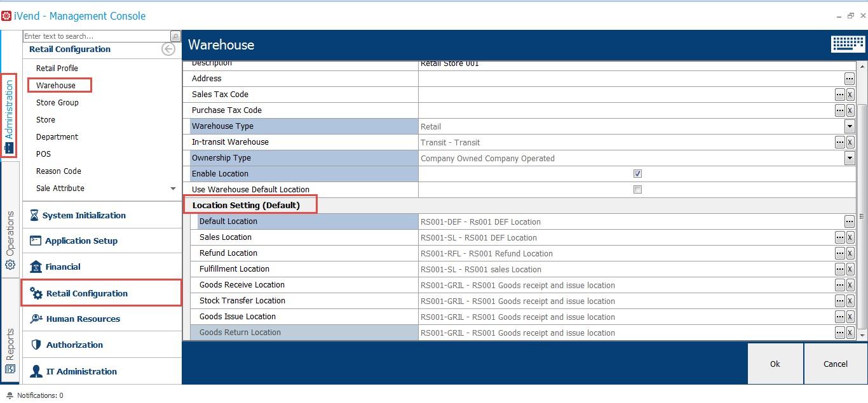The height and width of the screenshot is (403, 868).
Task: Open Financial section
Action: 102,267
